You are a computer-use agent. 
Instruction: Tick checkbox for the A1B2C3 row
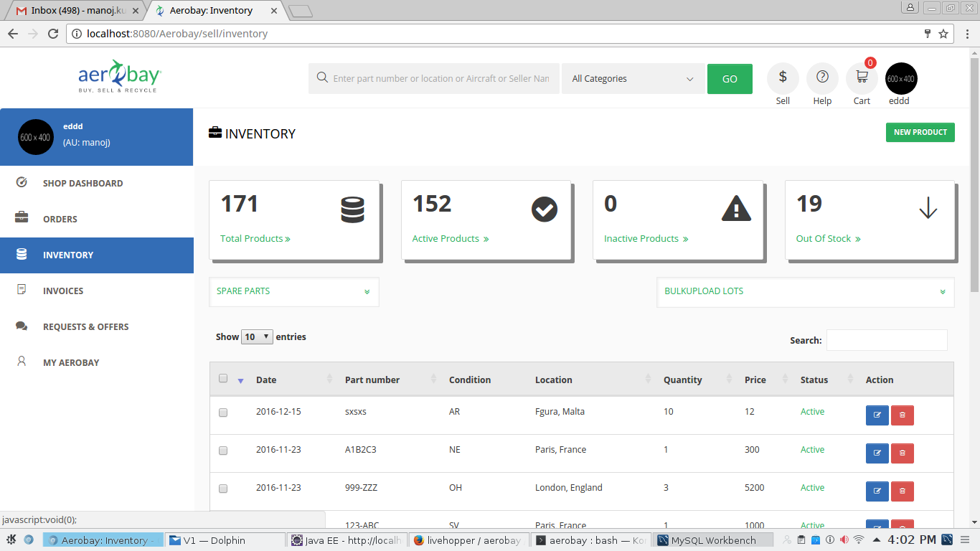point(223,451)
